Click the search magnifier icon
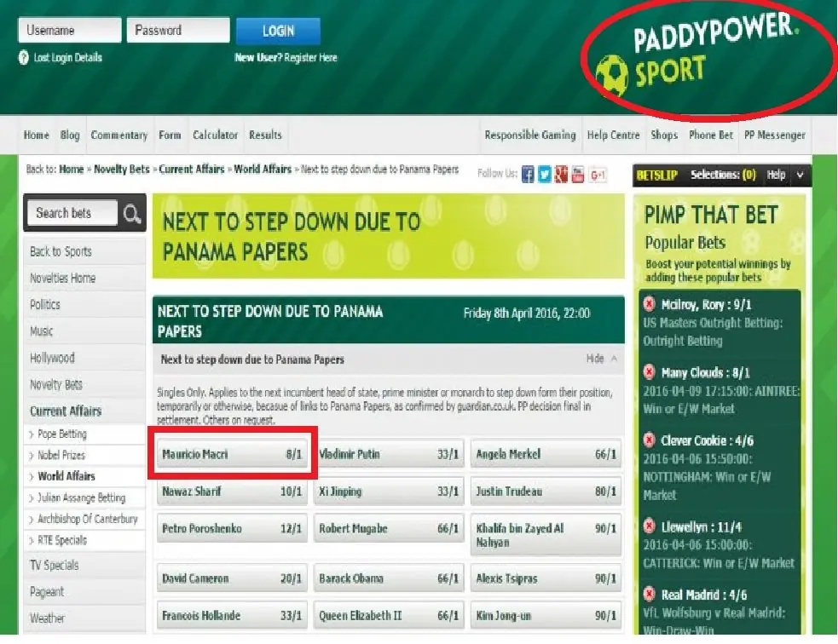Image resolution: width=838 pixels, height=644 pixels. pos(132,214)
